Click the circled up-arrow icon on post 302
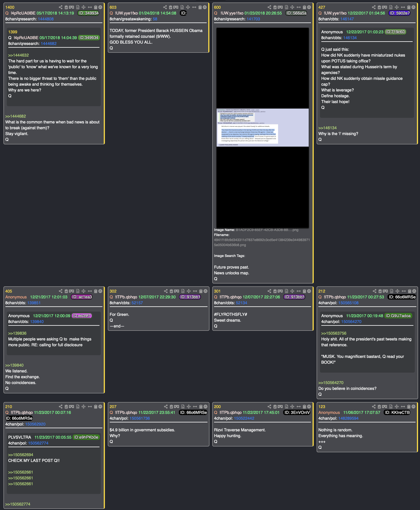 (205, 291)
